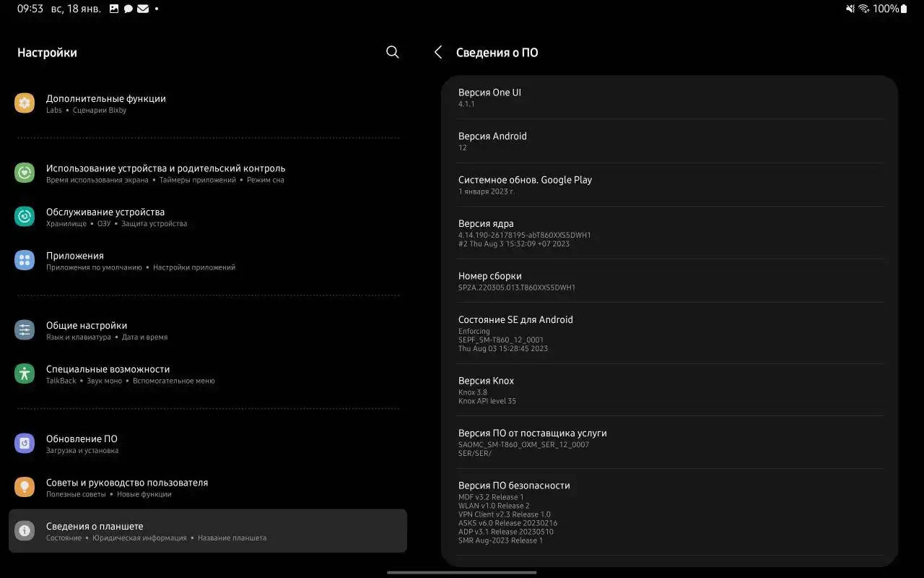Tap the search magnifier icon in Настройки
Viewport: 924px width, 578px height.
pos(392,52)
